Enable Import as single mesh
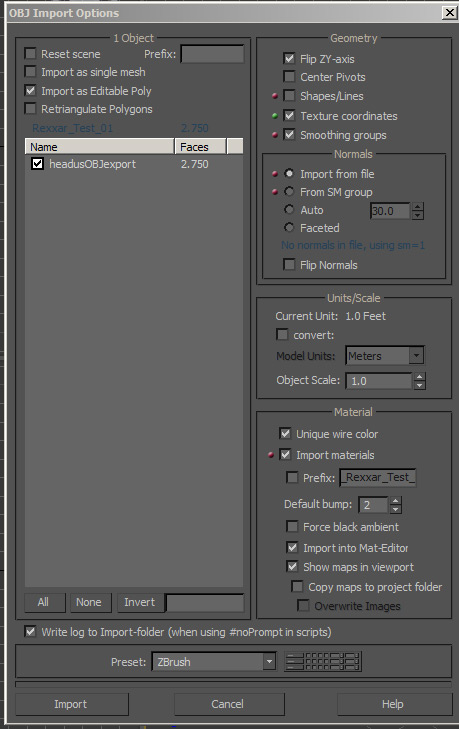Image resolution: width=459 pixels, height=729 pixels. click(x=30, y=72)
